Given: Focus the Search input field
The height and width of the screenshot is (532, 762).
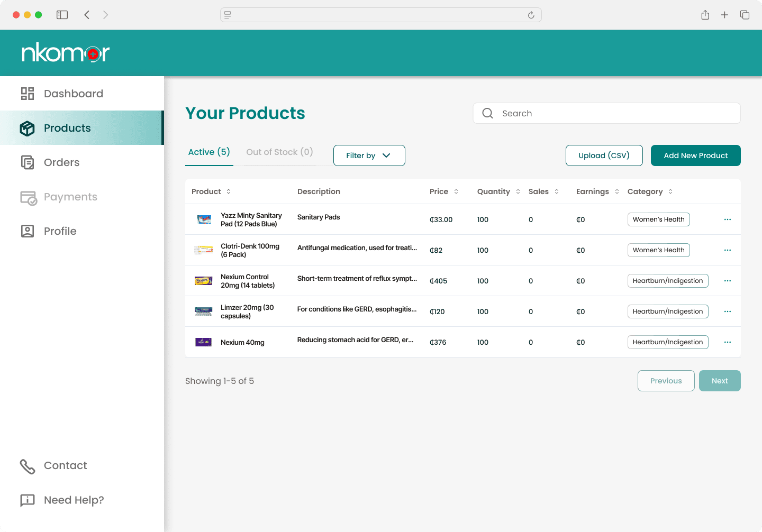Looking at the screenshot, I should [607, 113].
